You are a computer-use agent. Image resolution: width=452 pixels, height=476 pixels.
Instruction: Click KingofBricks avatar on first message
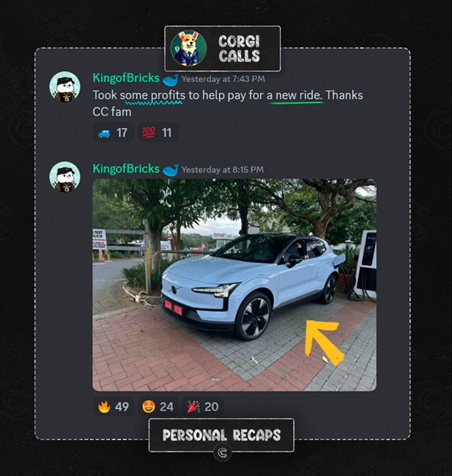65,87
